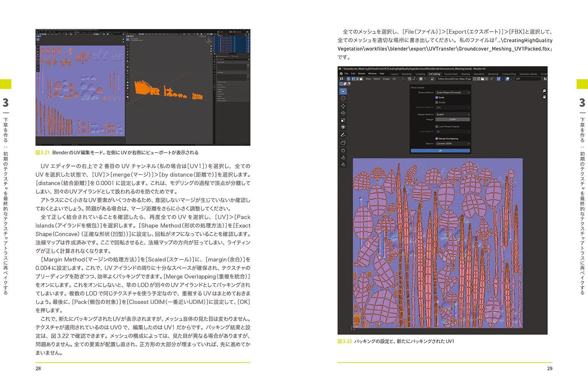
Task: Click the zoom magnifier gizmo
Action: coord(544,91)
